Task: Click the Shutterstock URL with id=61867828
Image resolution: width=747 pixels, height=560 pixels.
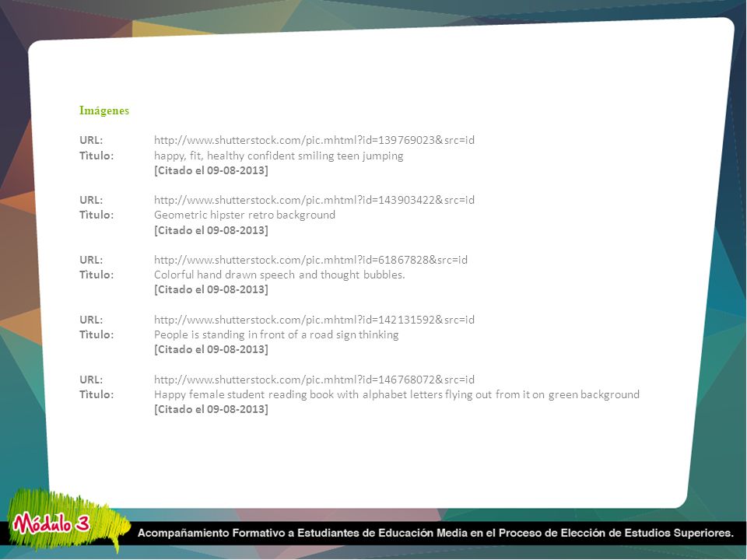Action: [310, 260]
